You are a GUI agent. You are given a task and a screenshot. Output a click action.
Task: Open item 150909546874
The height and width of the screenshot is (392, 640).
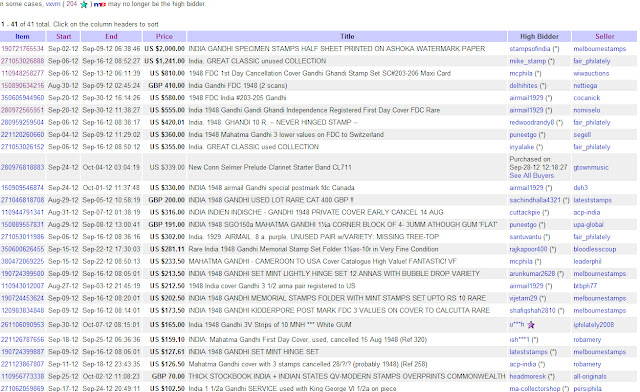coord(22,187)
